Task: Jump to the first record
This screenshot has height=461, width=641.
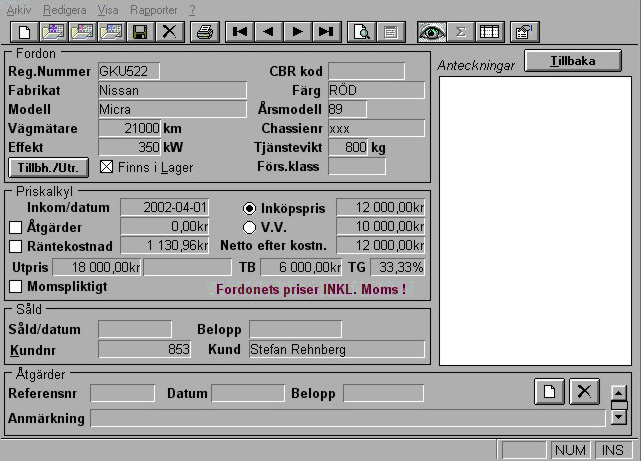Action: pyautogui.click(x=240, y=31)
